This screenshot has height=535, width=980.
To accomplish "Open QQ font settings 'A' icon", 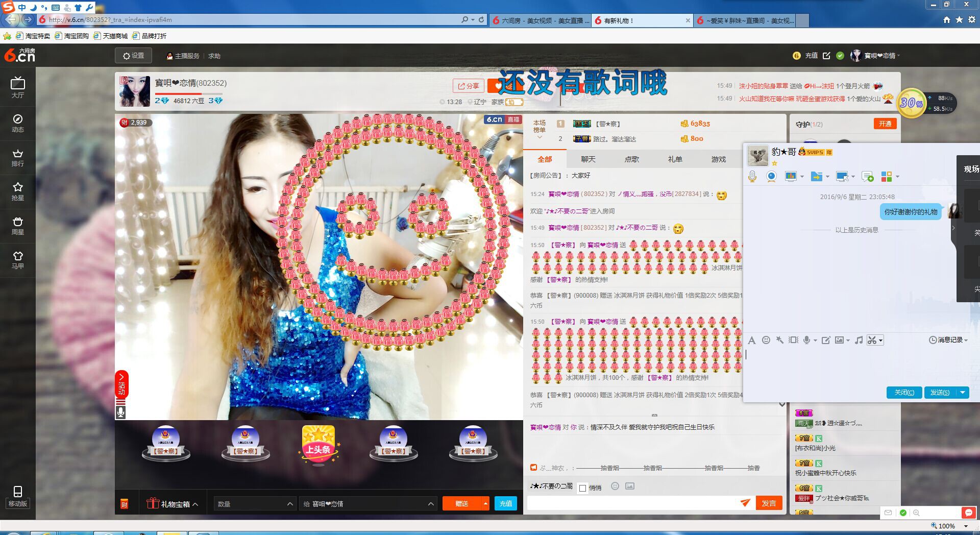I will tap(752, 340).
